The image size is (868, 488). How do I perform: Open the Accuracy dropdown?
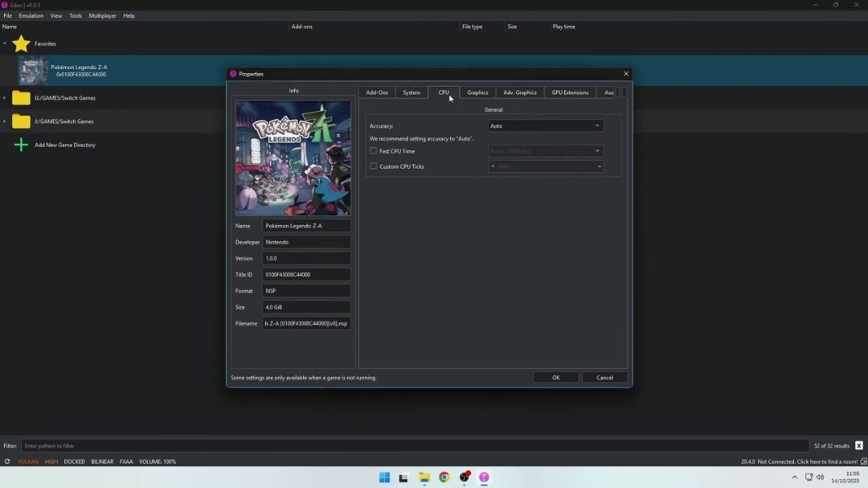click(545, 126)
